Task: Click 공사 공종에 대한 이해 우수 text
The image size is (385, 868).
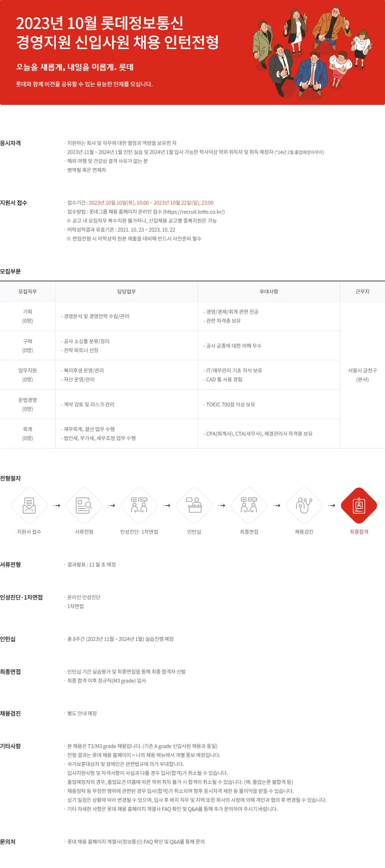Action: click(x=232, y=346)
